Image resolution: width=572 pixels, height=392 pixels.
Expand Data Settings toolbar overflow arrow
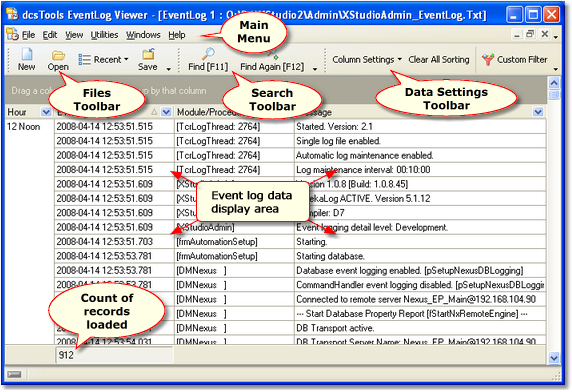coord(556,69)
